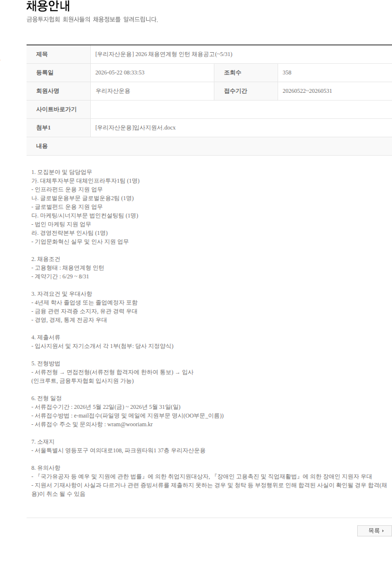Click the line 글로벌펀드 운용 지원 업무
Image resolution: width=392 pixels, height=563 pixels.
[x=67, y=207]
